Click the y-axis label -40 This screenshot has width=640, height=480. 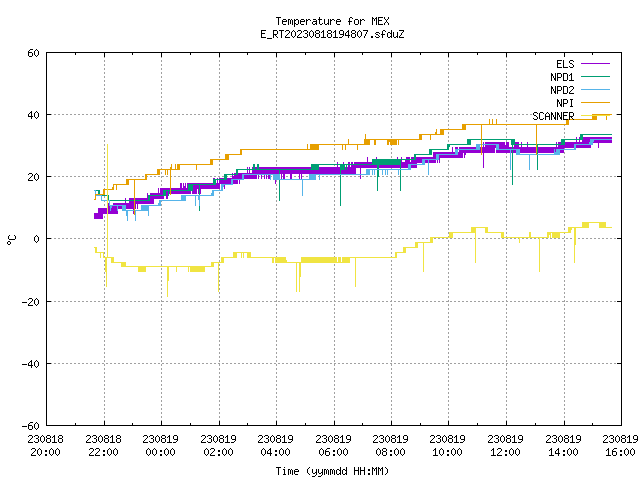(x=31, y=364)
